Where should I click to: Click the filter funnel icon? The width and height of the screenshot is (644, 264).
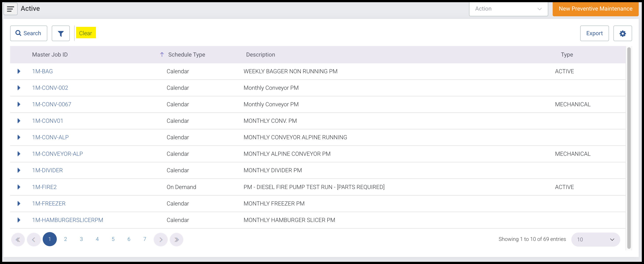(x=61, y=33)
